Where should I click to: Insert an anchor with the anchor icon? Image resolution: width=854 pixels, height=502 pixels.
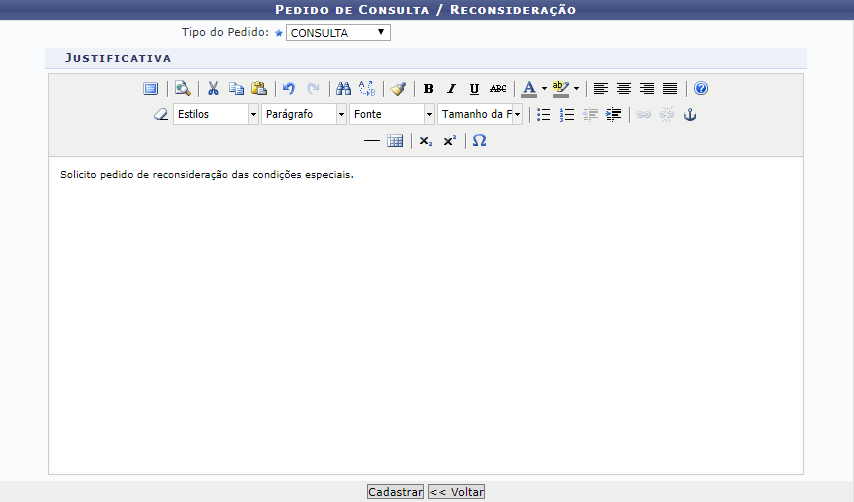(x=689, y=115)
